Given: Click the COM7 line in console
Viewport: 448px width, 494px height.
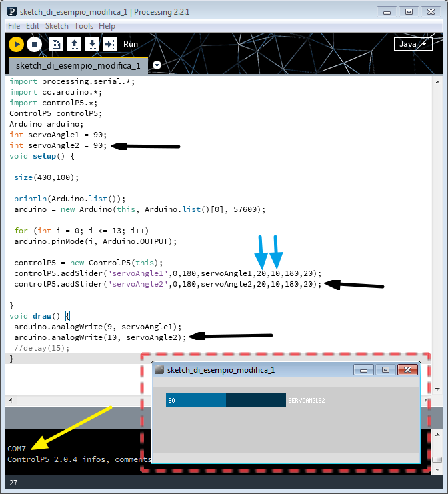Looking at the screenshot, I should click(17, 449).
